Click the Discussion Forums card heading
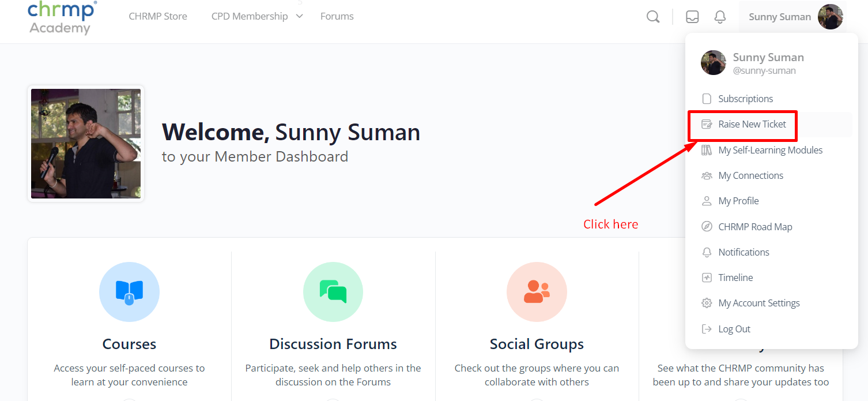The image size is (868, 401). point(333,344)
